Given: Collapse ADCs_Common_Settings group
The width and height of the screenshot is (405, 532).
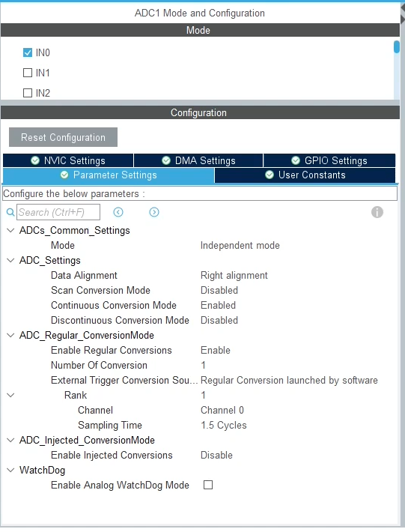Looking at the screenshot, I should point(10,230).
